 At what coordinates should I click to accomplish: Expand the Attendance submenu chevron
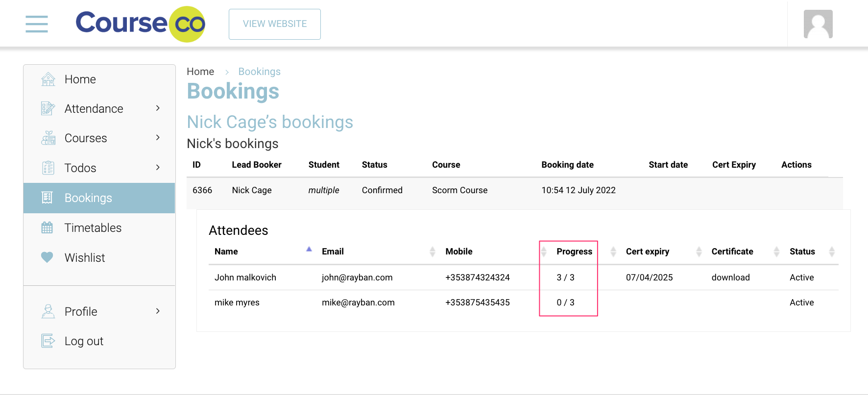(x=158, y=108)
